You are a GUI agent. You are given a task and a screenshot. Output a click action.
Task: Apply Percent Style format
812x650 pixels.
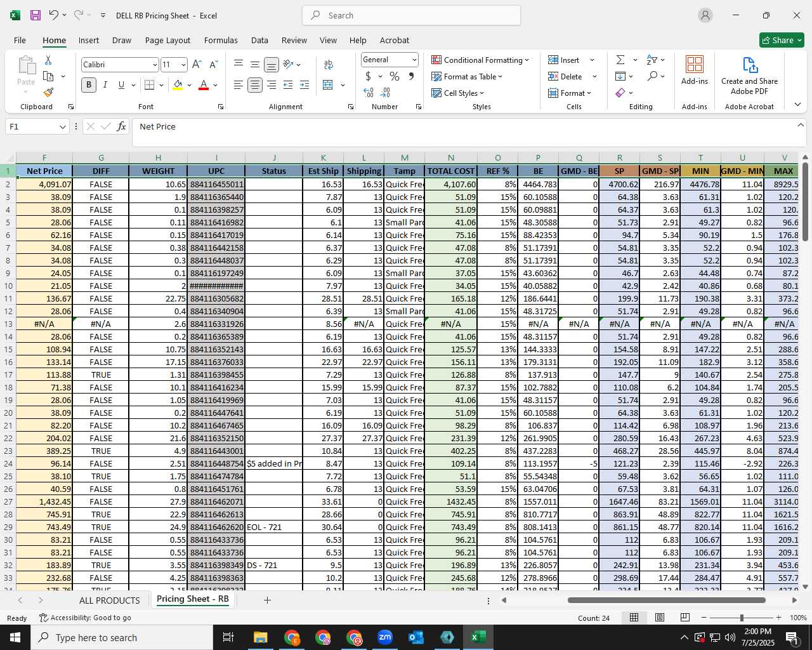(x=395, y=76)
